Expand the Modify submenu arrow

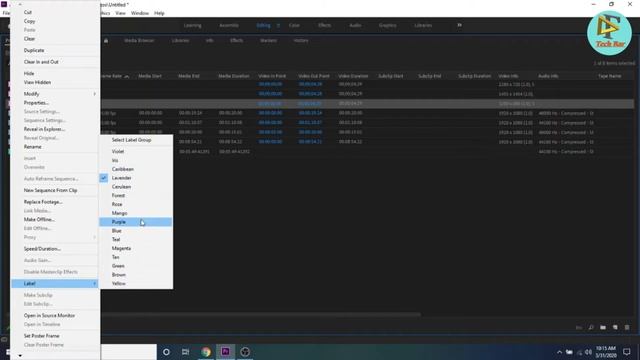tap(95, 94)
